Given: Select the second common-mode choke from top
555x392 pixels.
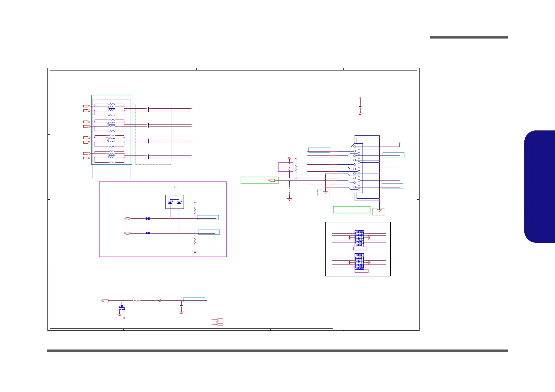Looking at the screenshot, I should click(111, 124).
